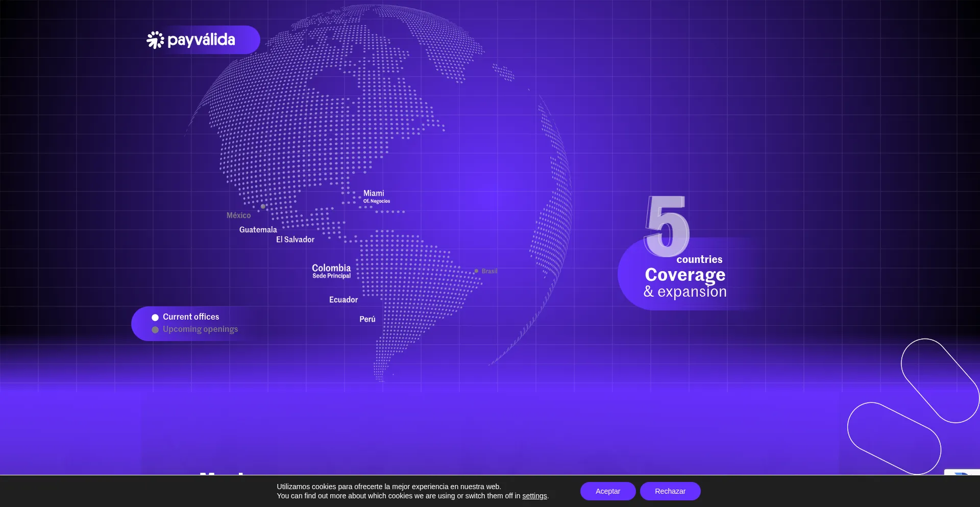Accept cookies with the Aceptar button
The image size is (980, 507).
(x=607, y=491)
